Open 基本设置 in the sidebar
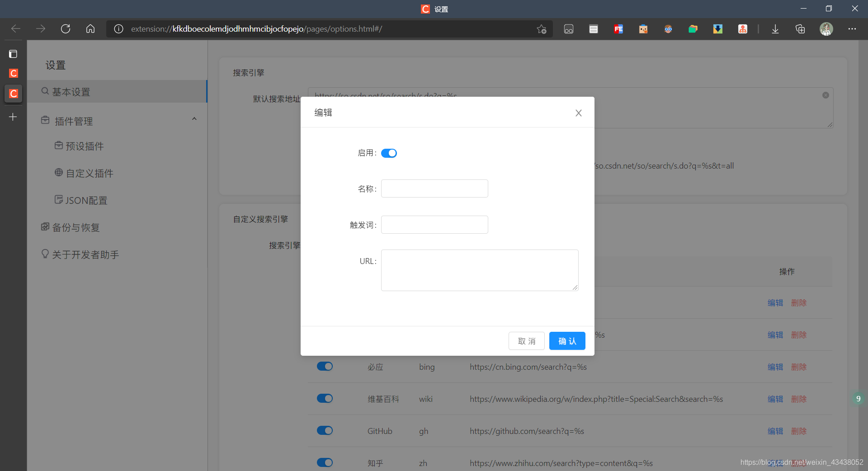The width and height of the screenshot is (868, 471). pyautogui.click(x=117, y=92)
